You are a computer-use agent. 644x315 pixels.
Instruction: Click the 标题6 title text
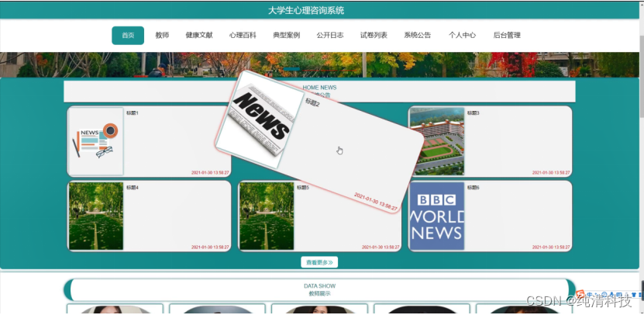474,188
